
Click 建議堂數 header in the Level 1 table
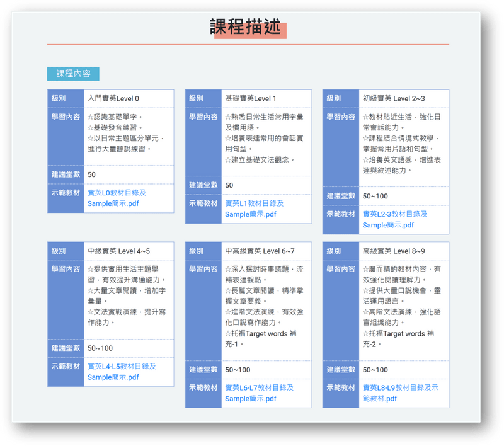(203, 185)
